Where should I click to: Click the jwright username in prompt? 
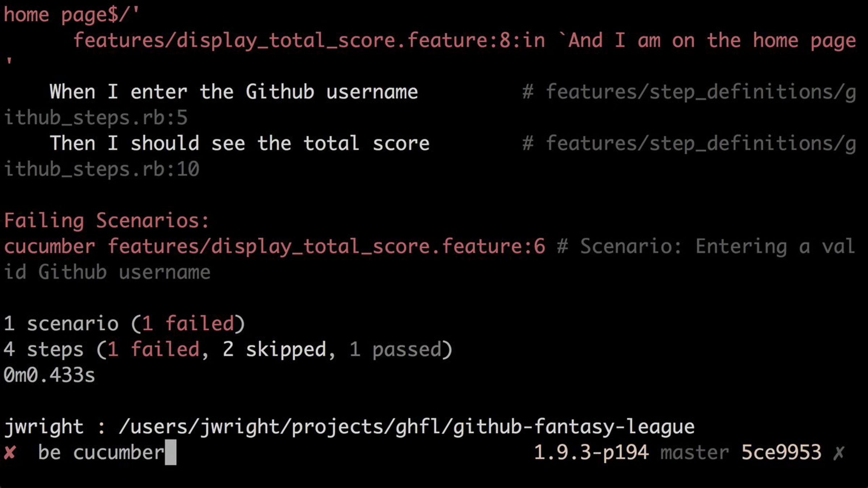pos(43,427)
